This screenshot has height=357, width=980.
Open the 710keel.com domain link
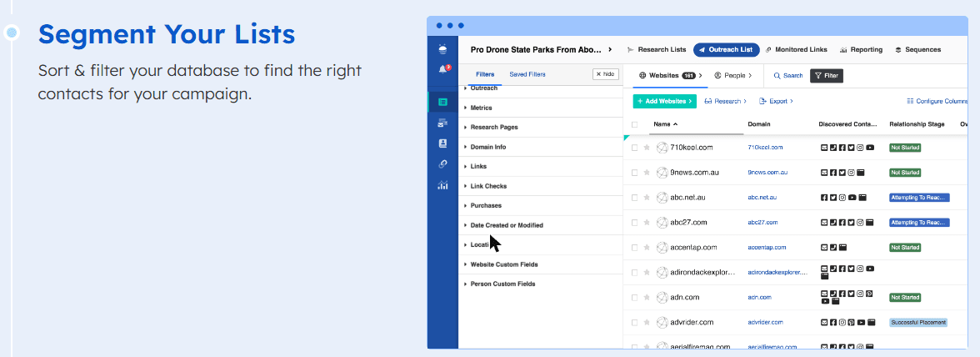(765, 148)
